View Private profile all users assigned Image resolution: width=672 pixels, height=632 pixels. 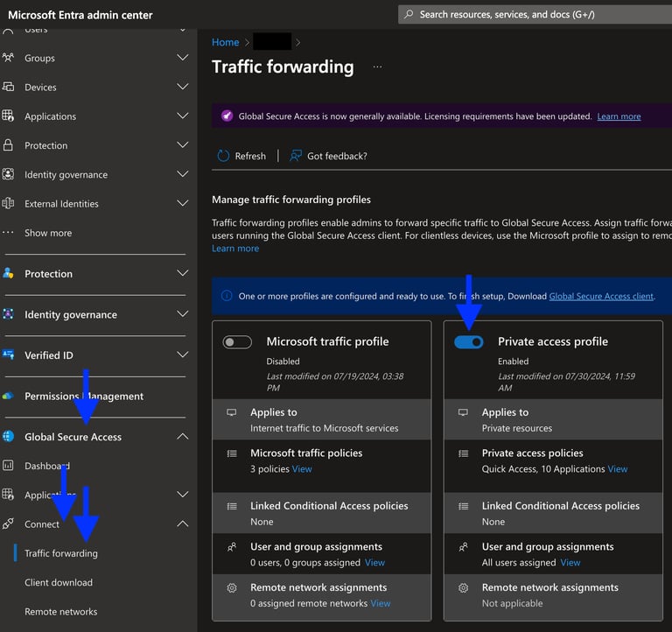click(570, 563)
